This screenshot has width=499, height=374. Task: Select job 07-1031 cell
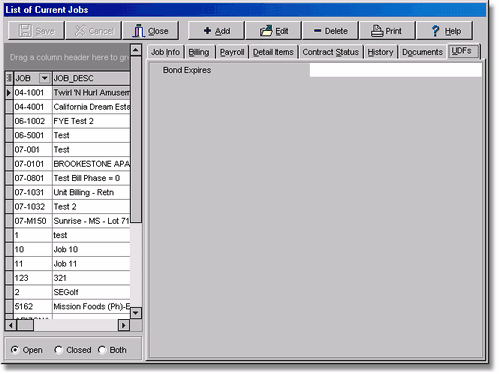[33, 193]
